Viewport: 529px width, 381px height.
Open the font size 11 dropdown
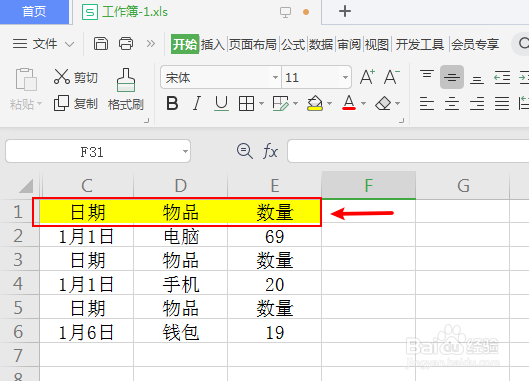click(345, 78)
